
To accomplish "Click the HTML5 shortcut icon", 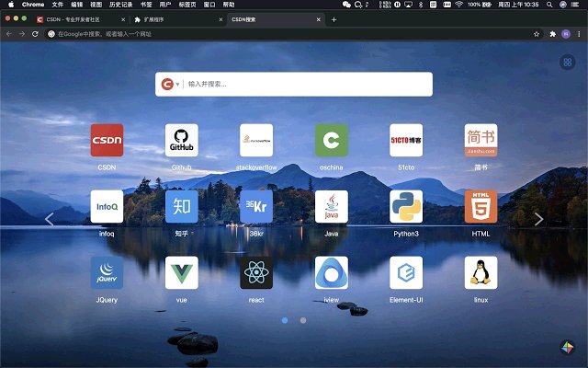I will [481, 207].
